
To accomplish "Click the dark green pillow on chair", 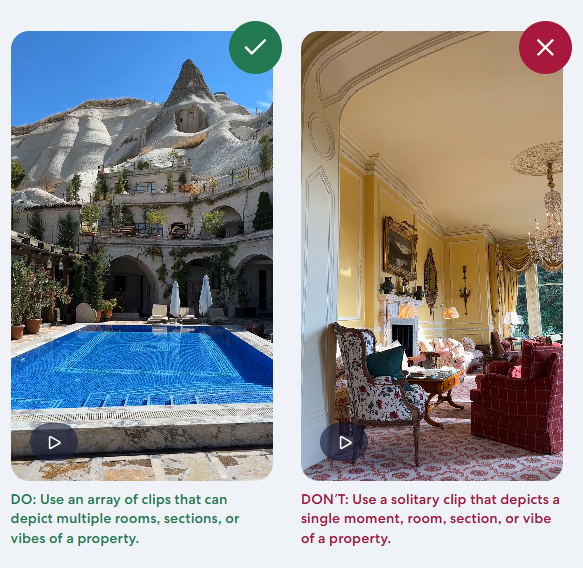I will coord(386,364).
